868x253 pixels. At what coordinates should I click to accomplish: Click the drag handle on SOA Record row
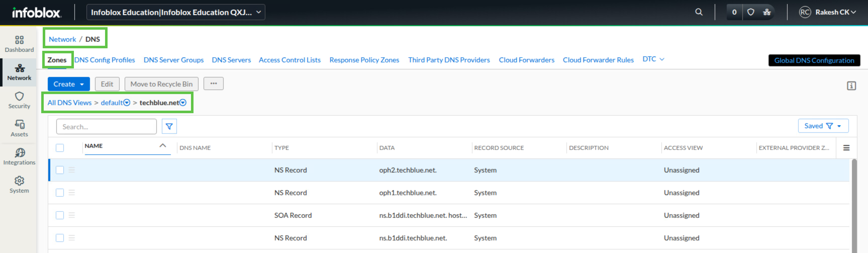point(71,215)
